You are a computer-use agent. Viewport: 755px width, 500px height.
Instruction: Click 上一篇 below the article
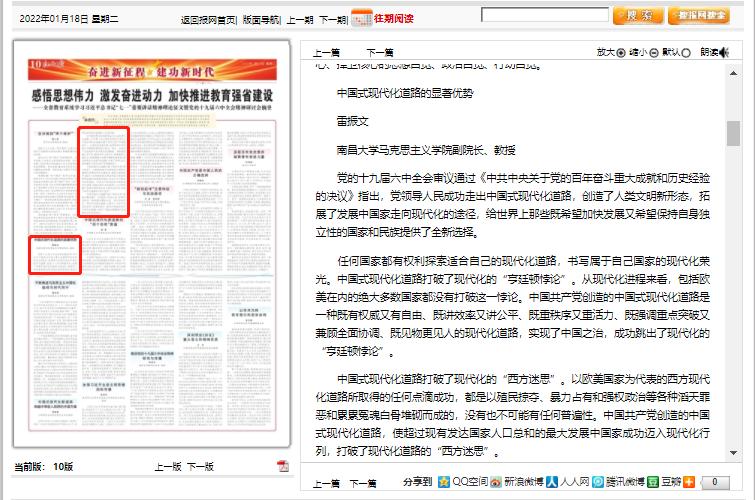pos(326,483)
